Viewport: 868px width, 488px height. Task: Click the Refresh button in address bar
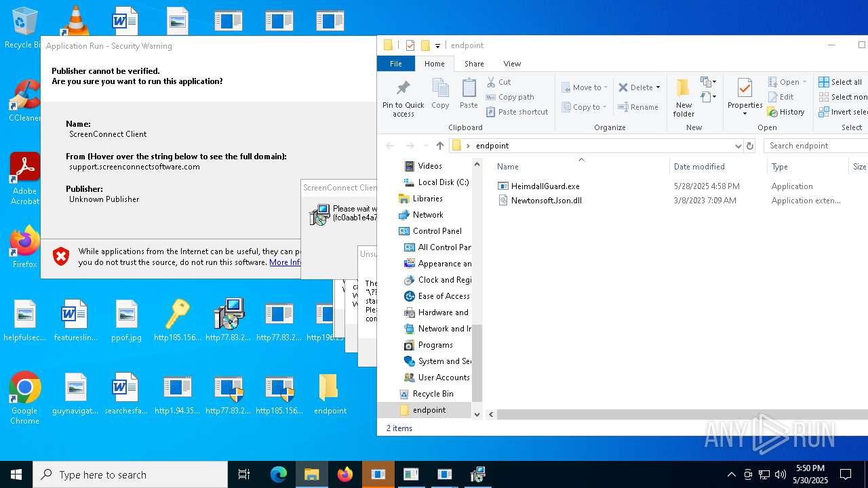pos(750,146)
